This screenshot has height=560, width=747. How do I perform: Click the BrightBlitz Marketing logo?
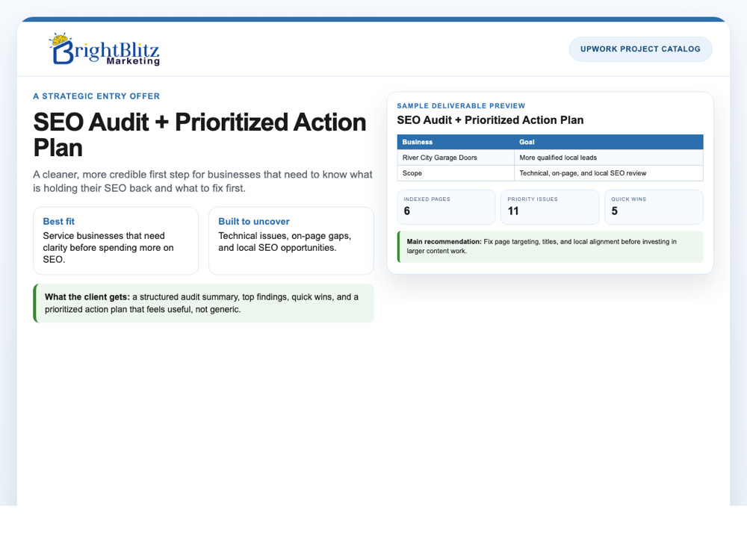105,49
